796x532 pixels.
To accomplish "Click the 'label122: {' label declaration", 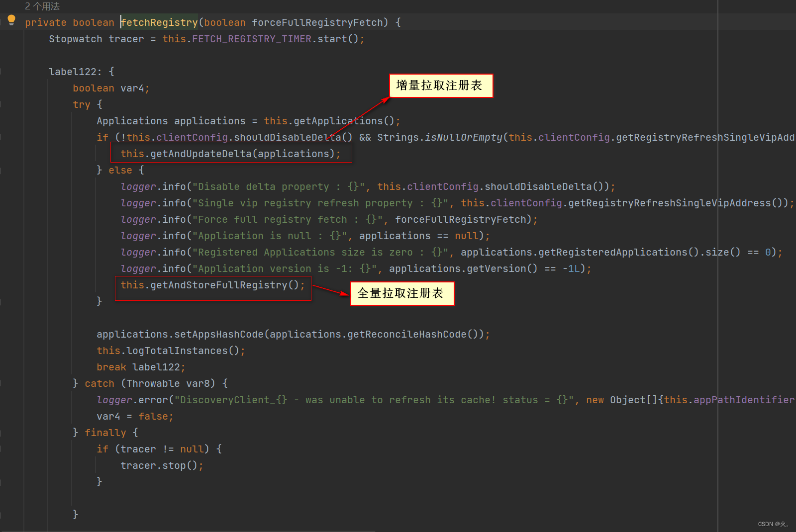I will (x=82, y=72).
